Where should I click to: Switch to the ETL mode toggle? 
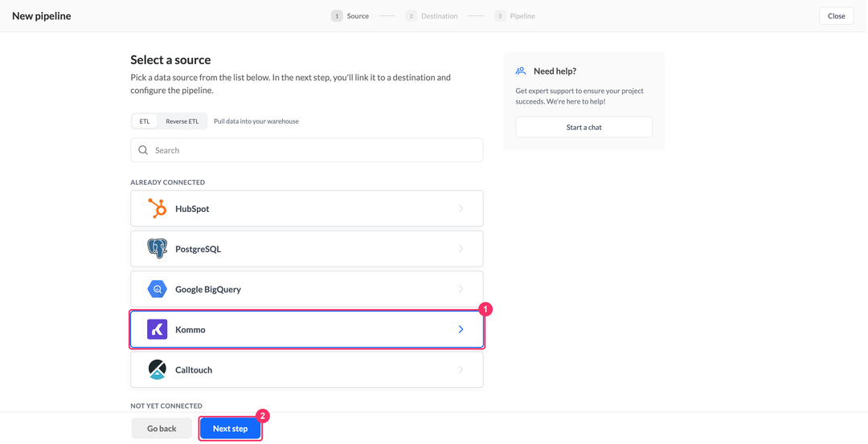click(145, 121)
